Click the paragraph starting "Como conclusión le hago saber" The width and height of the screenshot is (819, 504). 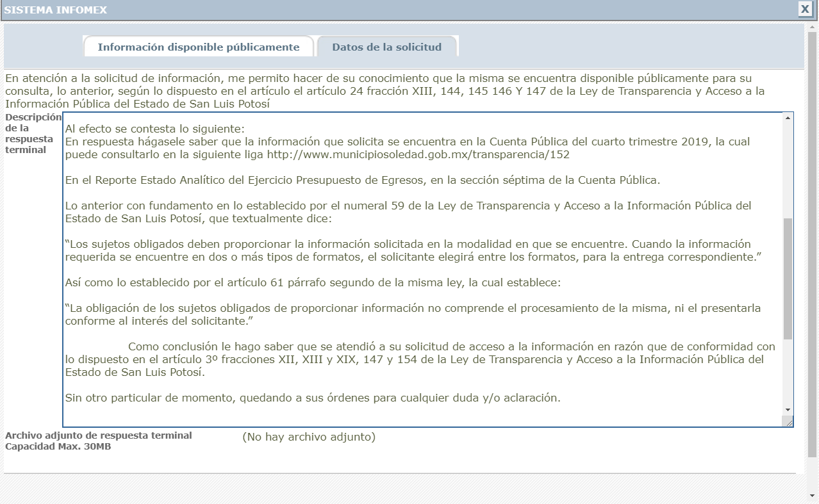(x=420, y=359)
